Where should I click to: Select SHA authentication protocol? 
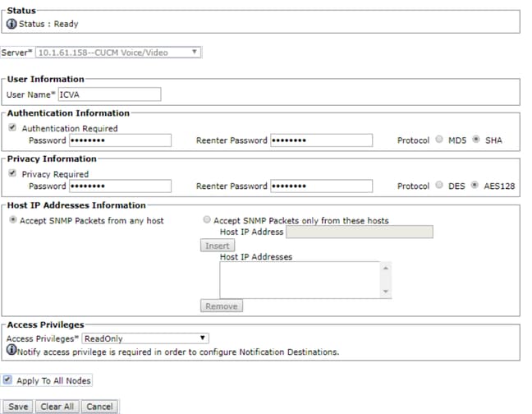point(476,139)
